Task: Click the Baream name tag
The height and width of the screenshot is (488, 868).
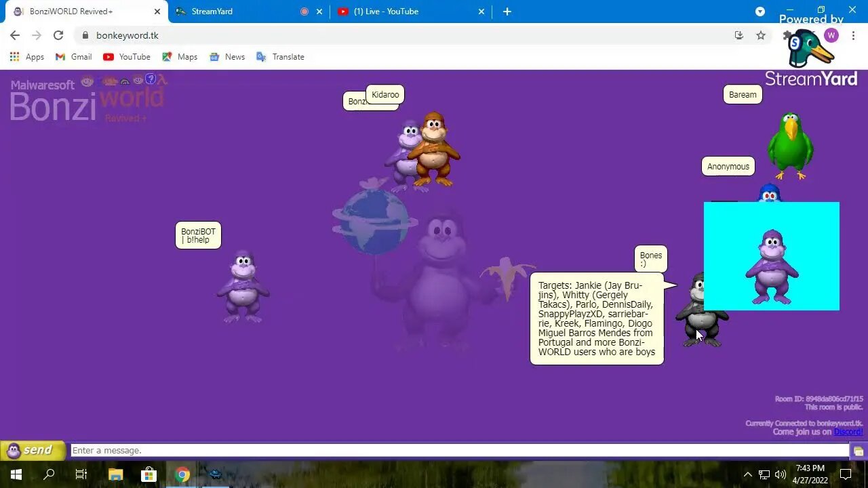Action: click(x=743, y=95)
